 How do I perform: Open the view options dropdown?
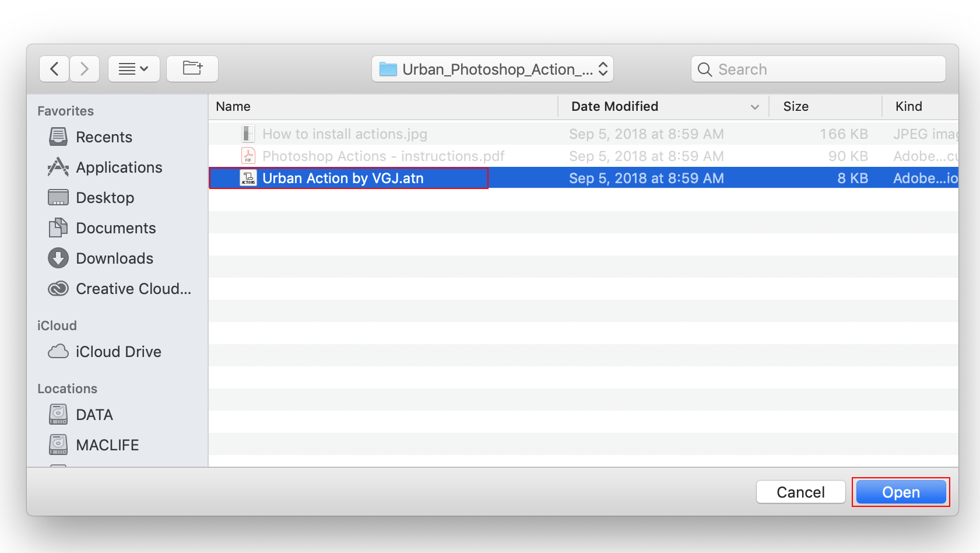pos(134,68)
